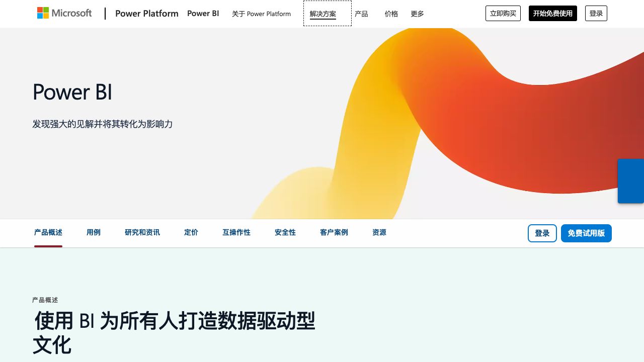View the 客户案例 tab
This screenshot has width=644, height=362.
pyautogui.click(x=334, y=232)
